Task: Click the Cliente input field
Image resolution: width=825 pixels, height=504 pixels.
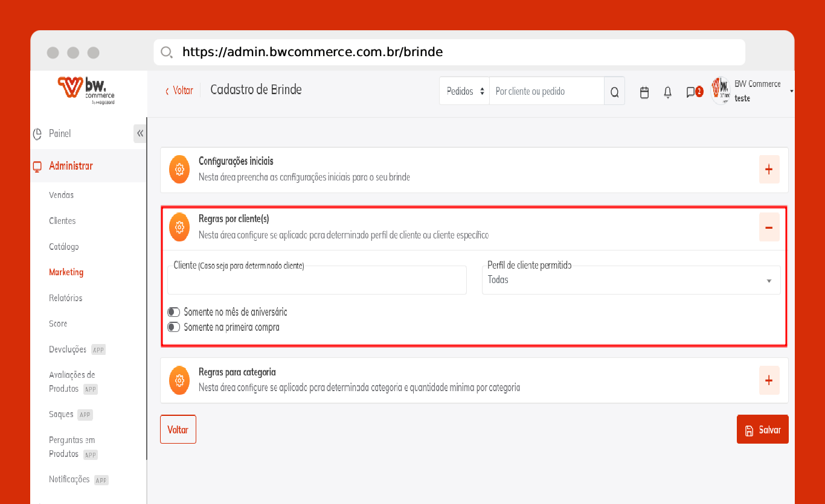Action: coord(316,281)
